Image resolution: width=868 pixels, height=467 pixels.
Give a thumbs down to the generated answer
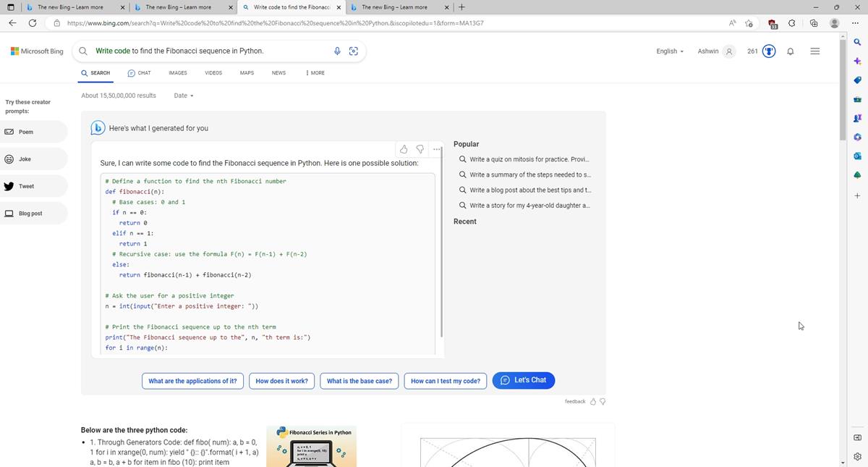point(420,149)
